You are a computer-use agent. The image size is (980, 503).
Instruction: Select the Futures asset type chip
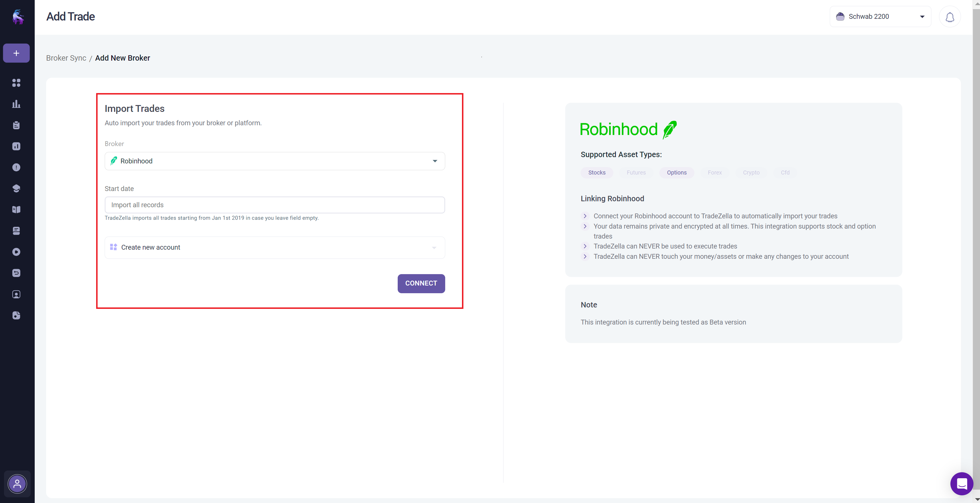pyautogui.click(x=636, y=173)
